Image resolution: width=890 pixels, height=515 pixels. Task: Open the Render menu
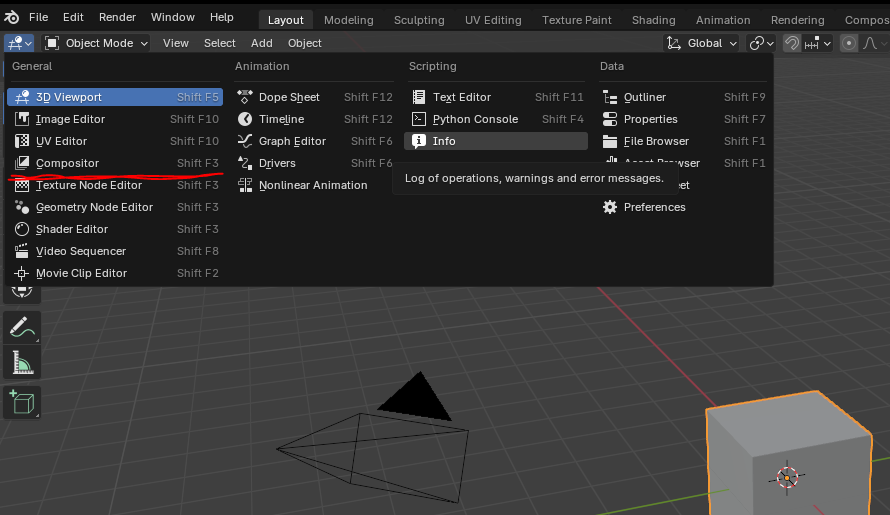[117, 17]
